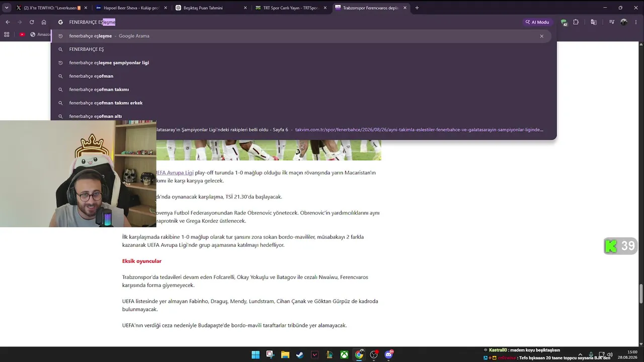Open the Xbox app from taskbar

point(344,355)
